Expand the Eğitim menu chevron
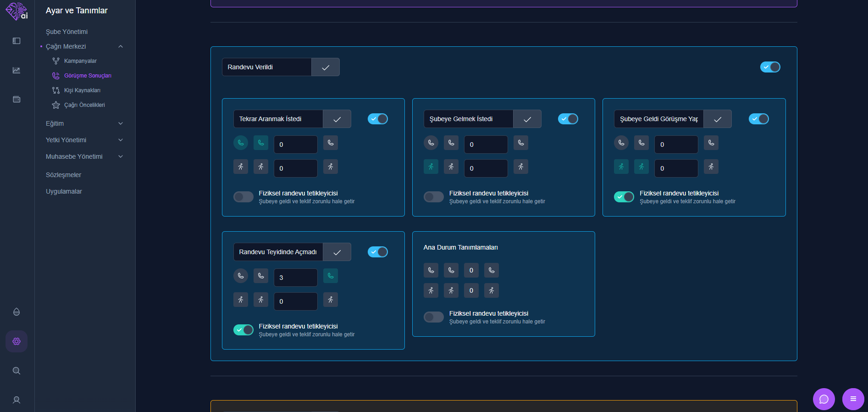Image resolution: width=868 pixels, height=412 pixels. pyautogui.click(x=121, y=123)
